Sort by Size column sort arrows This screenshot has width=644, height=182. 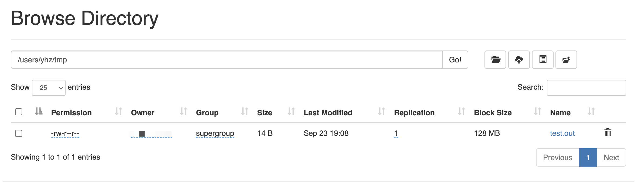[291, 111]
